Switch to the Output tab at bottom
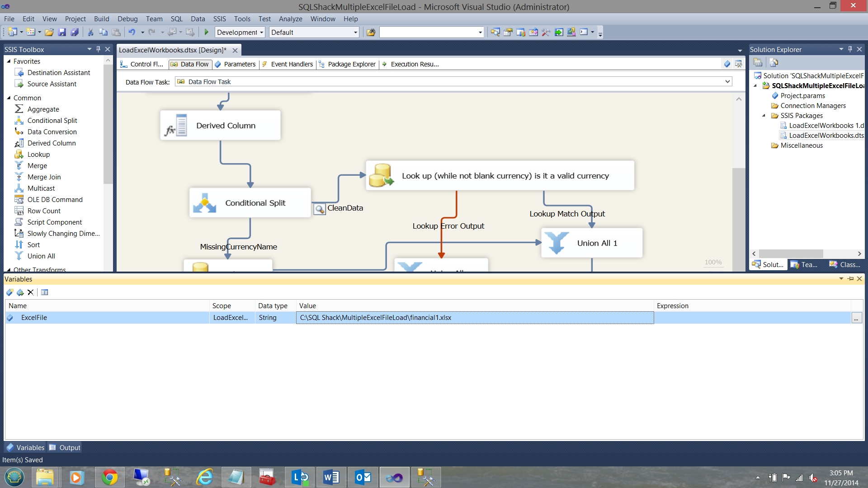This screenshot has height=488, width=868. tap(65, 447)
